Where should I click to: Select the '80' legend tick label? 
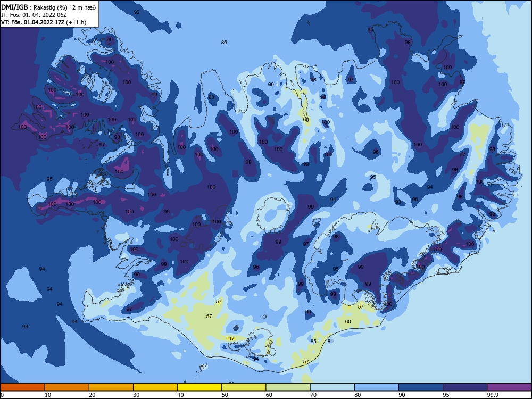pos(358,395)
